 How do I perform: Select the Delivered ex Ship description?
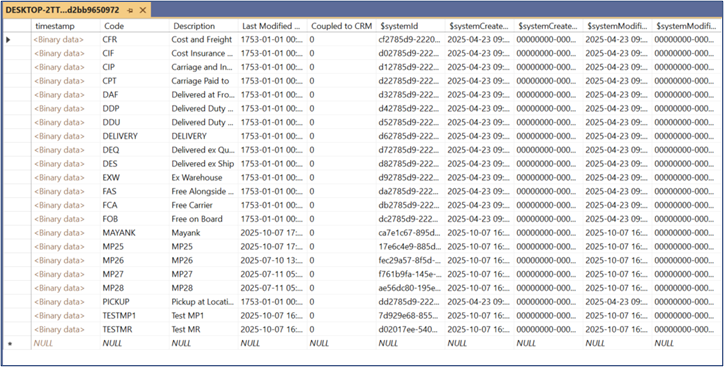(204, 164)
